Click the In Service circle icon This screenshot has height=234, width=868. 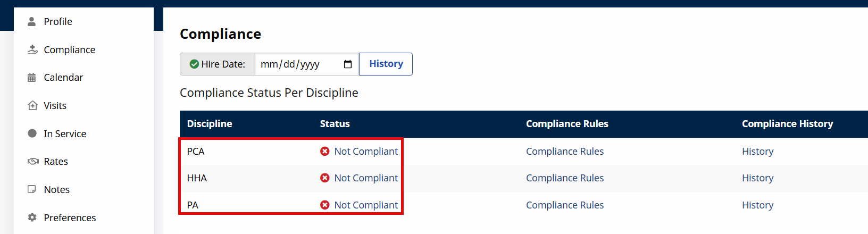(32, 133)
